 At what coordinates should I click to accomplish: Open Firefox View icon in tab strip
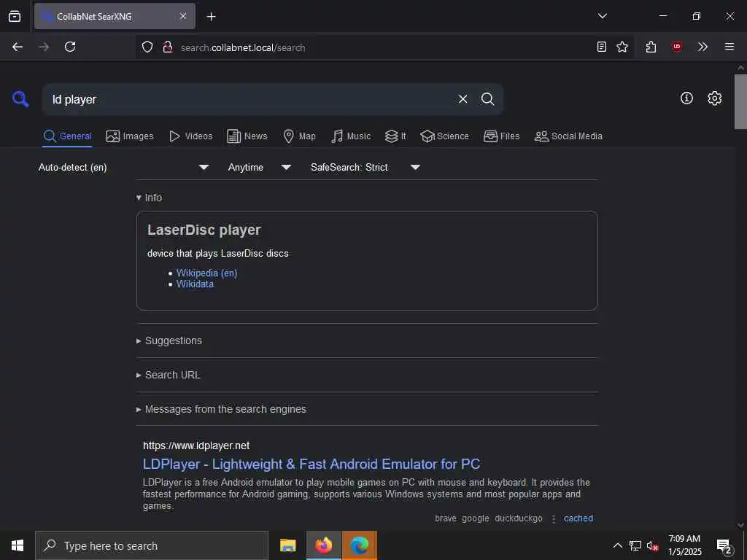[x=15, y=16]
